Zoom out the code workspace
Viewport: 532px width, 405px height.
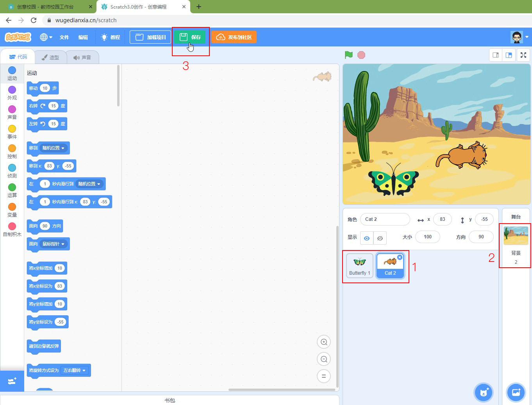pyautogui.click(x=324, y=359)
